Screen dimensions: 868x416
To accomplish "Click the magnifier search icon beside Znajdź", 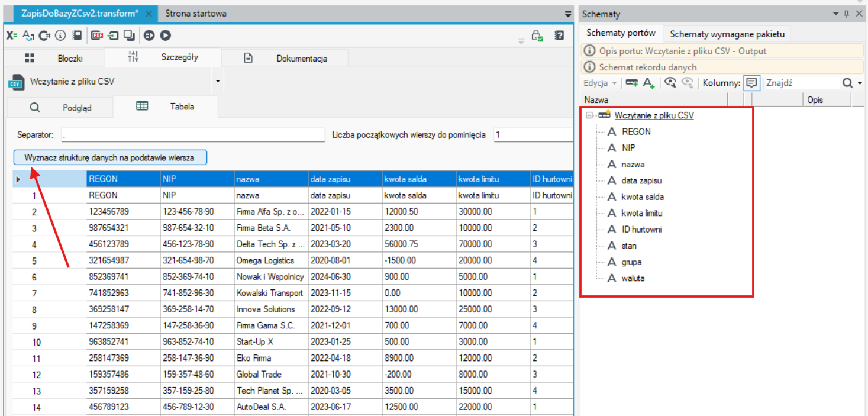I will click(x=848, y=83).
